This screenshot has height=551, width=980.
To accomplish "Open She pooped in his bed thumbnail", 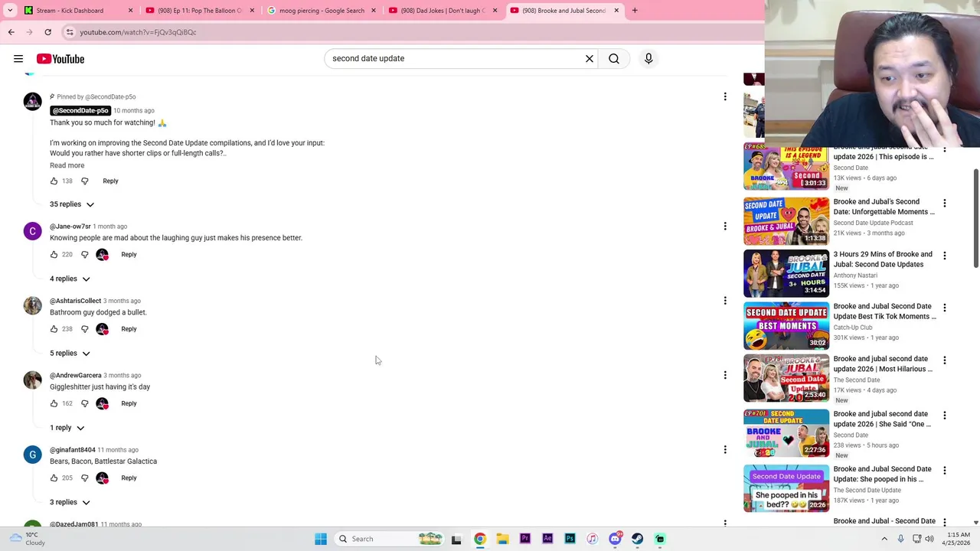I will 786,488.
